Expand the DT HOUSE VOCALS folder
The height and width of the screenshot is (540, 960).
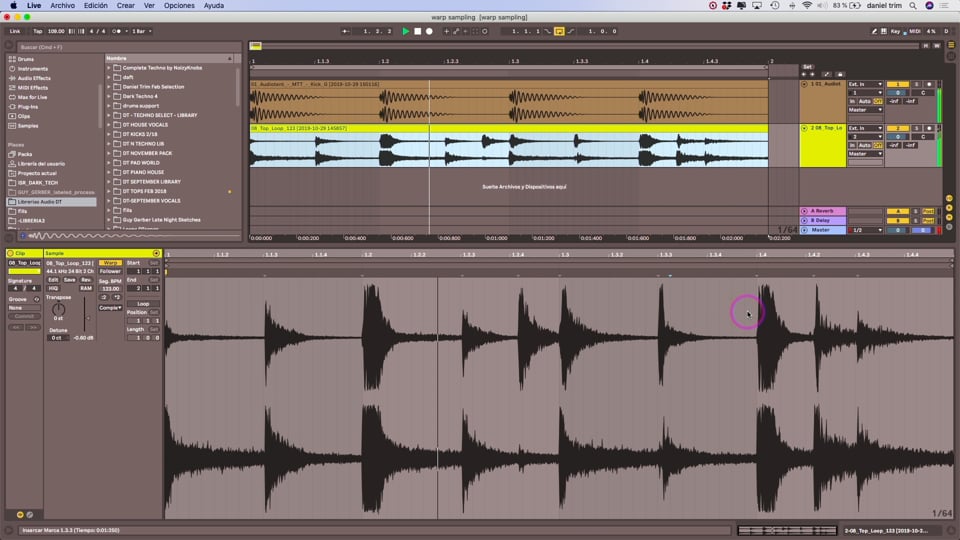coord(109,125)
